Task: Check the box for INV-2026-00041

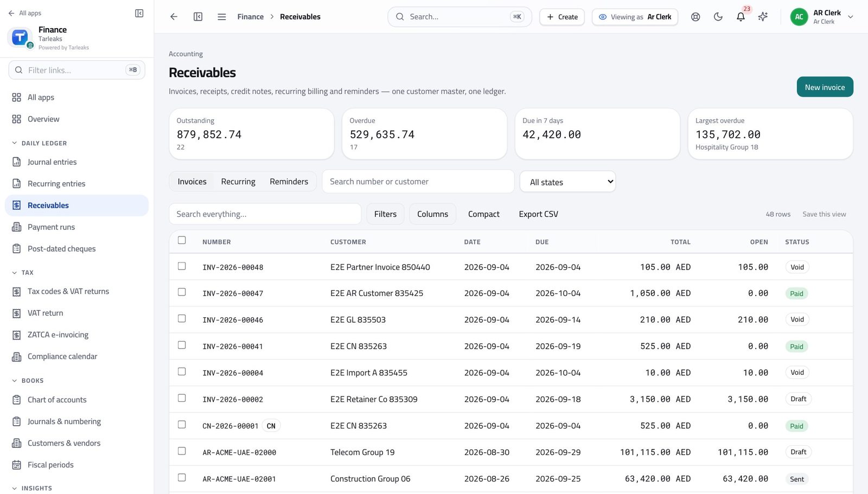Action: pyautogui.click(x=182, y=345)
